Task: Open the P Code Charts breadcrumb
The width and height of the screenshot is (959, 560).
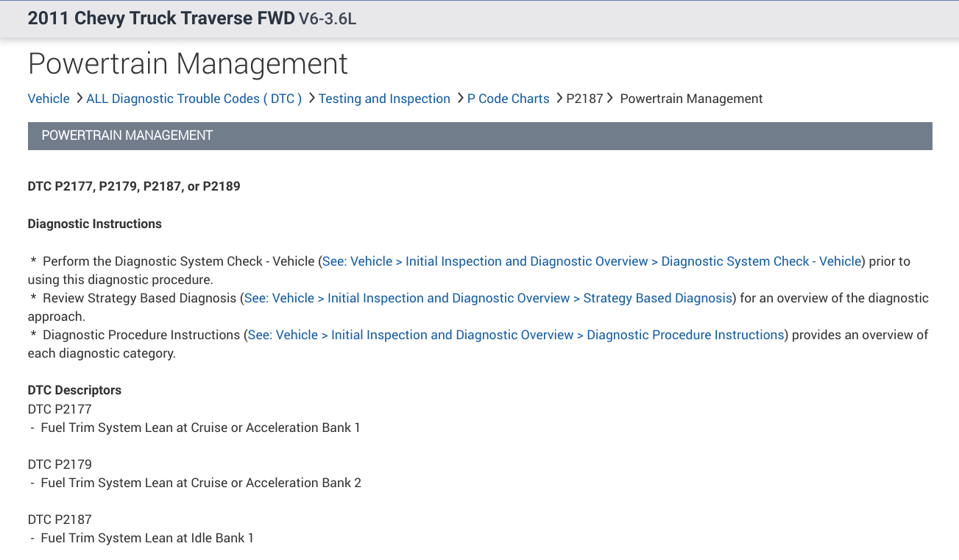Action: click(x=509, y=99)
